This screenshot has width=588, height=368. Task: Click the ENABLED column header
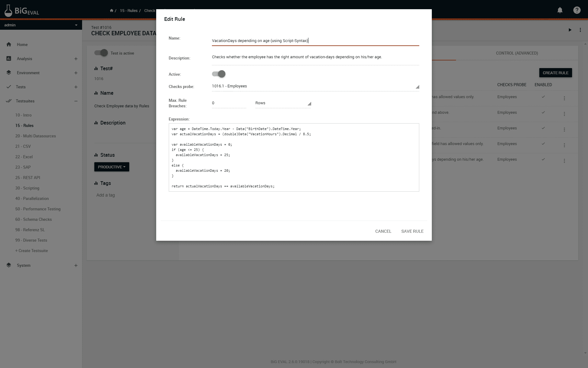pyautogui.click(x=543, y=85)
